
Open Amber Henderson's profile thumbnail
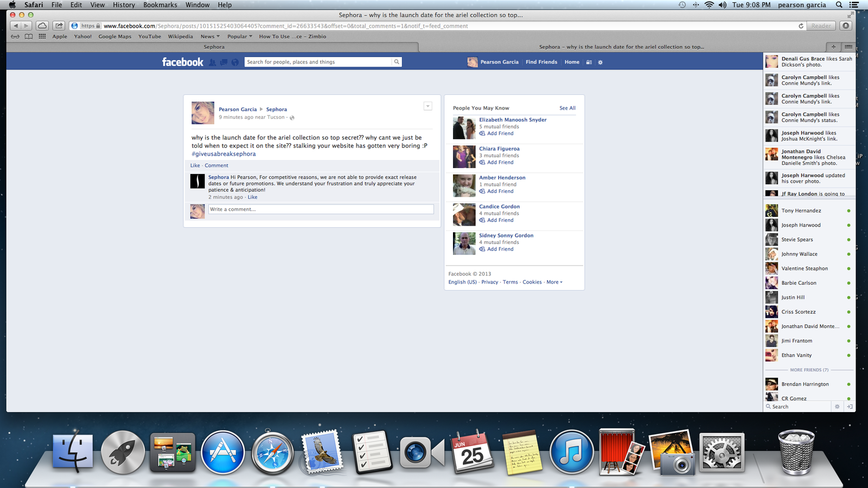click(x=464, y=185)
